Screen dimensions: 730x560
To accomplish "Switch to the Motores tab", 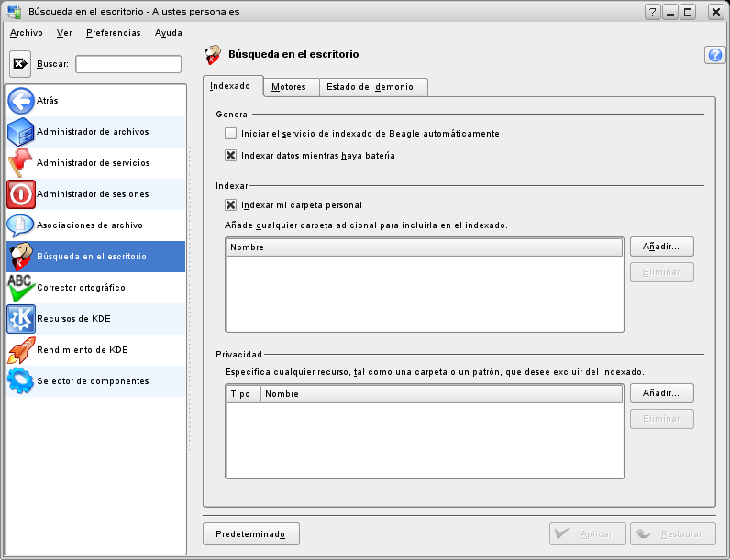I will pos(289,87).
